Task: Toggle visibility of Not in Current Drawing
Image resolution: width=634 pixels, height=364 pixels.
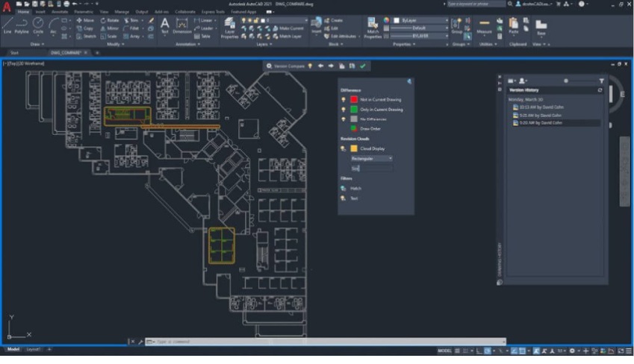Action: pyautogui.click(x=344, y=99)
